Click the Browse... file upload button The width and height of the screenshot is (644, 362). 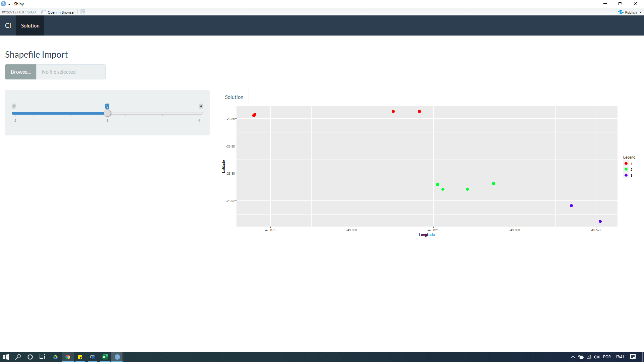coord(20,72)
